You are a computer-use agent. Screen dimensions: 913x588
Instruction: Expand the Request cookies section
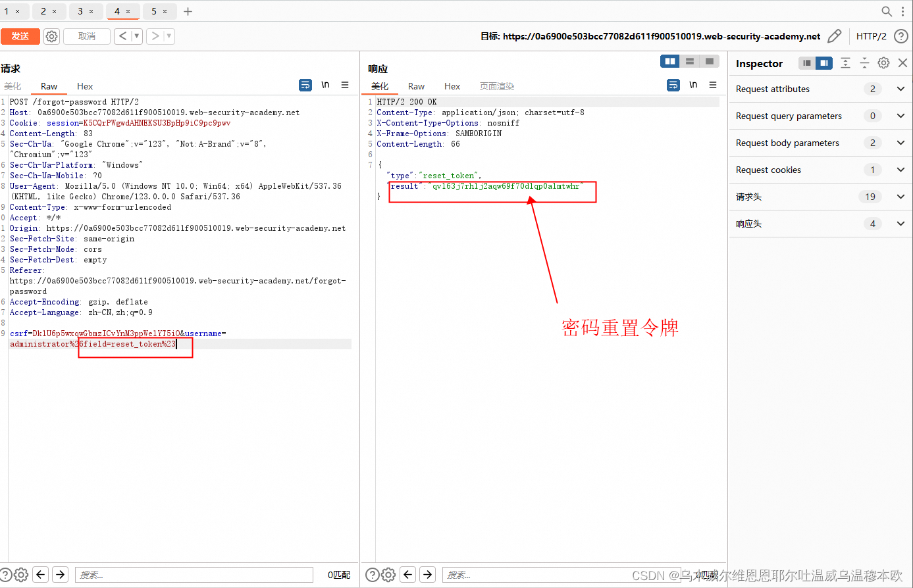900,169
